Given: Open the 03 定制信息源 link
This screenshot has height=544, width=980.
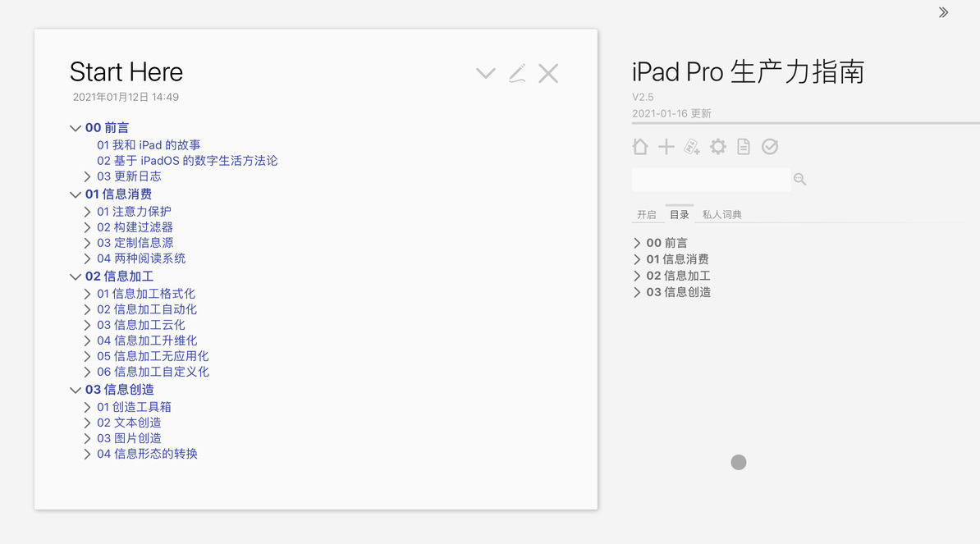Looking at the screenshot, I should (135, 243).
